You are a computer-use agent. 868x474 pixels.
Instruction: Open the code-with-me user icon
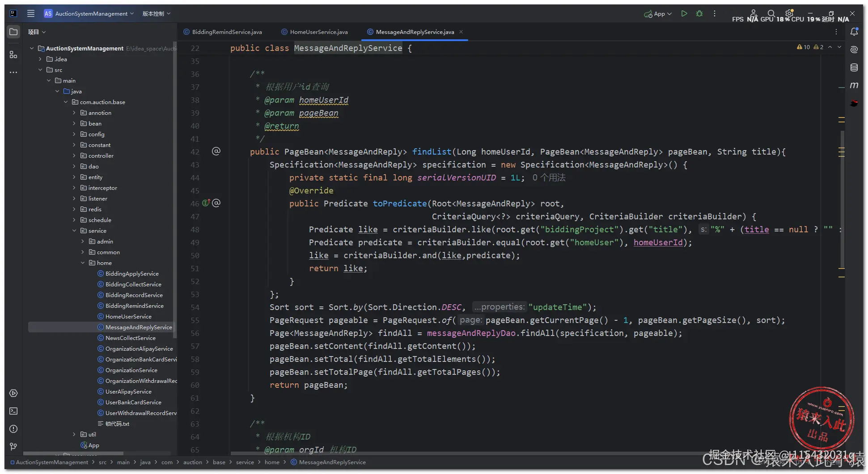coord(754,13)
